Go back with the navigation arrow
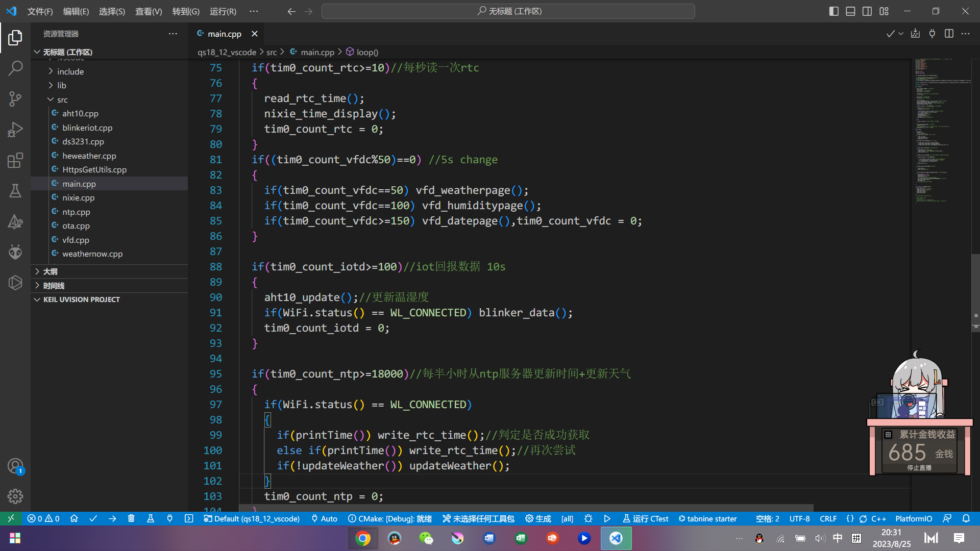Image resolution: width=980 pixels, height=551 pixels. click(x=291, y=11)
